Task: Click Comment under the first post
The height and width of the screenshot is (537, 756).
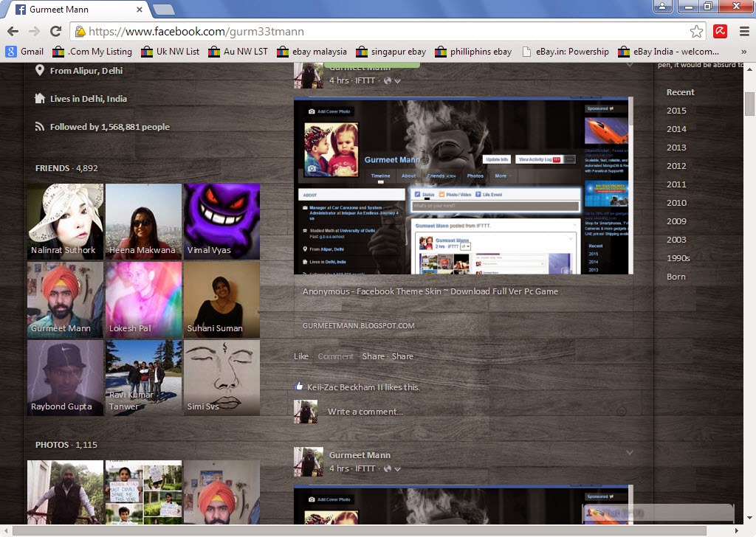Action: tap(336, 356)
